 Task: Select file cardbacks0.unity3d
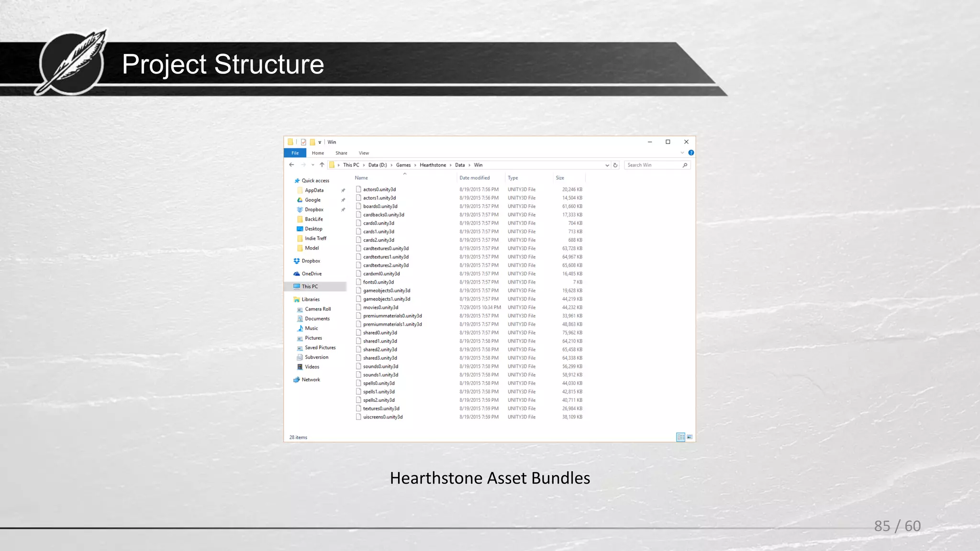click(x=383, y=215)
